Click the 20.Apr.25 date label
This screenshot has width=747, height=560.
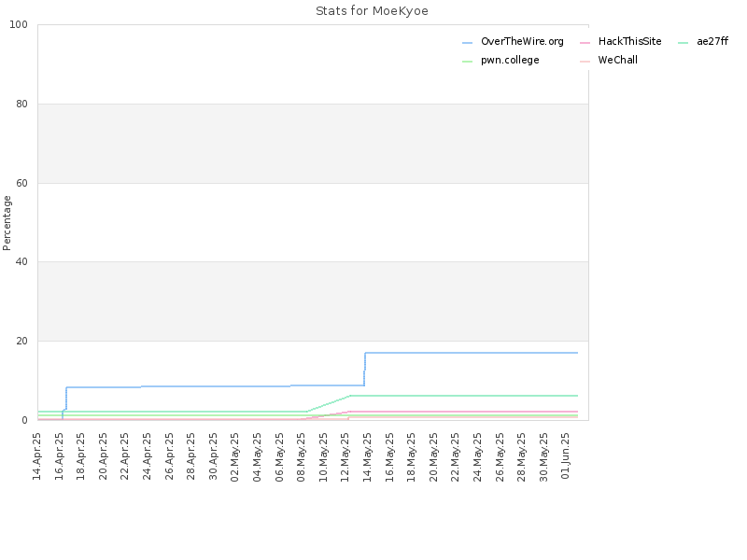coord(104,456)
